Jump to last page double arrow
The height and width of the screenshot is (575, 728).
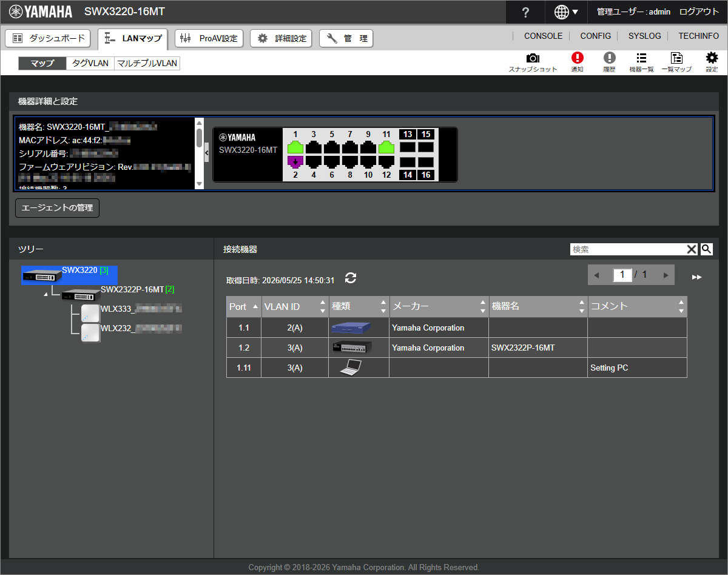coord(696,277)
